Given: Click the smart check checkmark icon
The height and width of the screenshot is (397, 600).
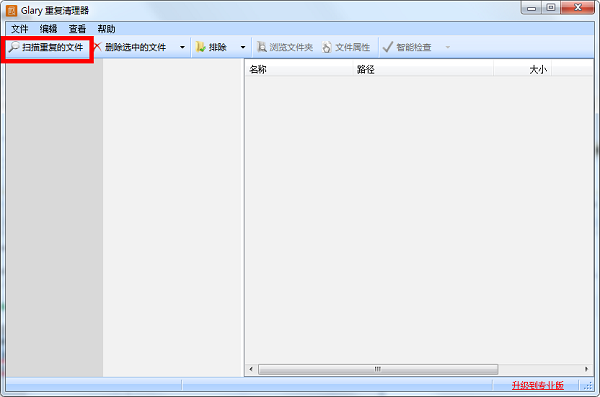Looking at the screenshot, I should pyautogui.click(x=388, y=47).
